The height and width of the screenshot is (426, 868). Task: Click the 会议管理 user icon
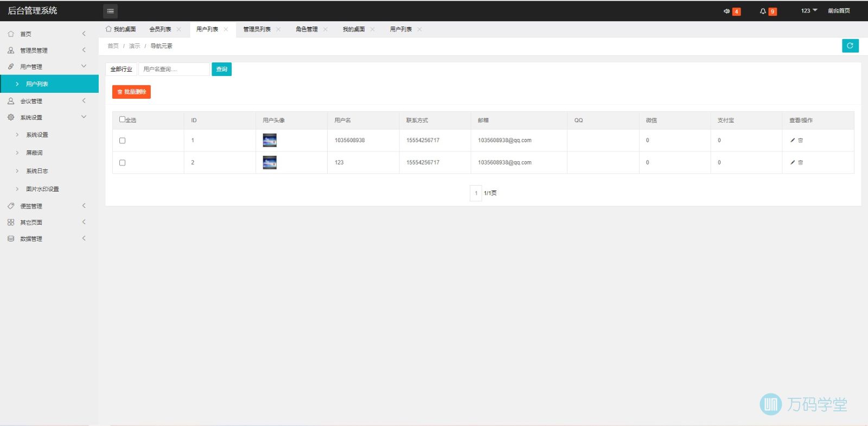(x=11, y=101)
